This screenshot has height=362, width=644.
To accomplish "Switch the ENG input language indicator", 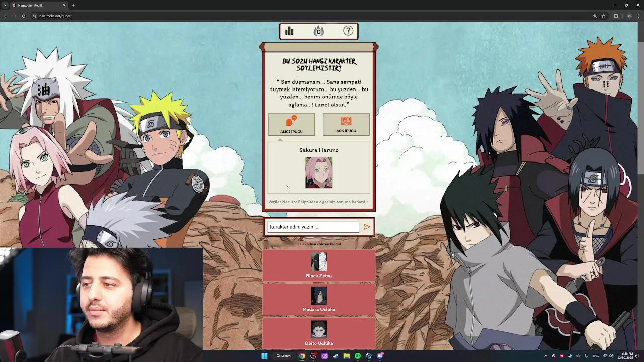I will click(x=596, y=356).
